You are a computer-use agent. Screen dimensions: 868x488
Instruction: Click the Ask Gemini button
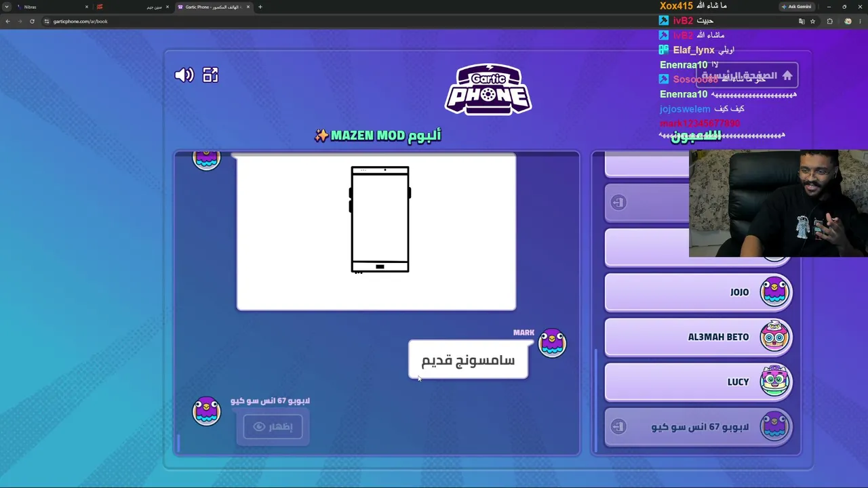[797, 7]
